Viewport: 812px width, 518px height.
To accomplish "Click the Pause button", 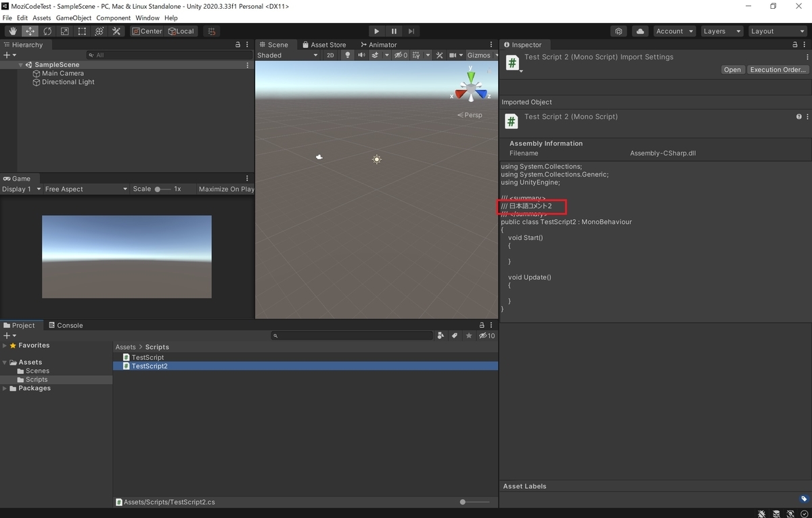I will 394,31.
